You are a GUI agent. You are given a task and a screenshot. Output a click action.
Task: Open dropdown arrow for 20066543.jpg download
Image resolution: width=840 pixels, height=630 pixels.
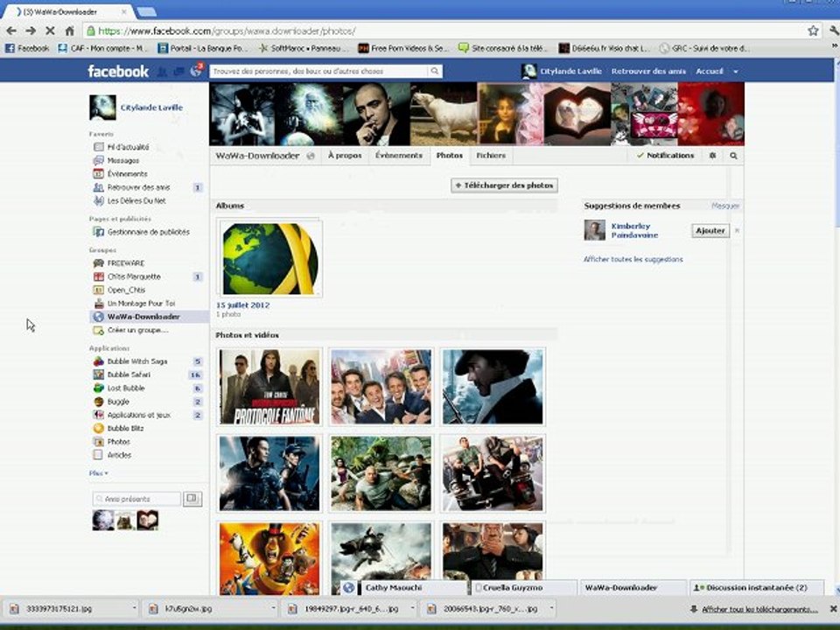(x=551, y=609)
